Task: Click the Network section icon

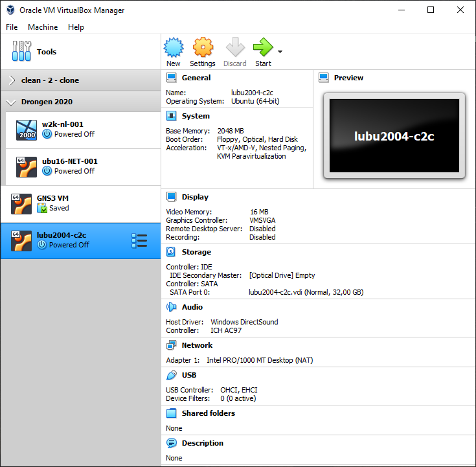Action: tap(171, 345)
